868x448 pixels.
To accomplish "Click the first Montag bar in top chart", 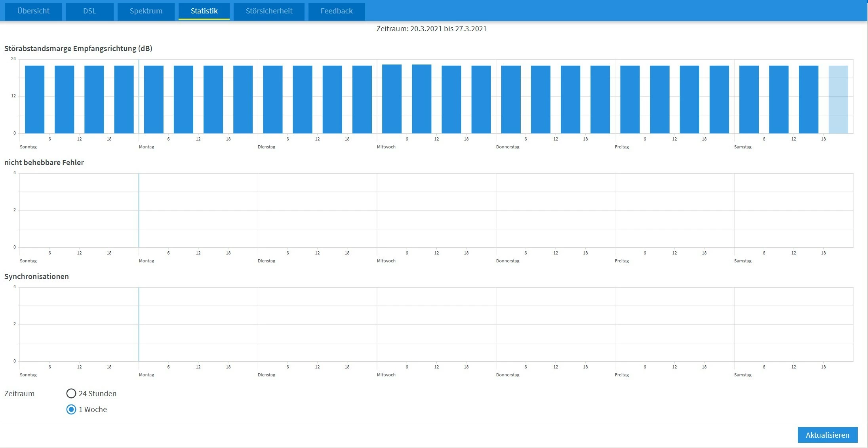I will [154, 99].
